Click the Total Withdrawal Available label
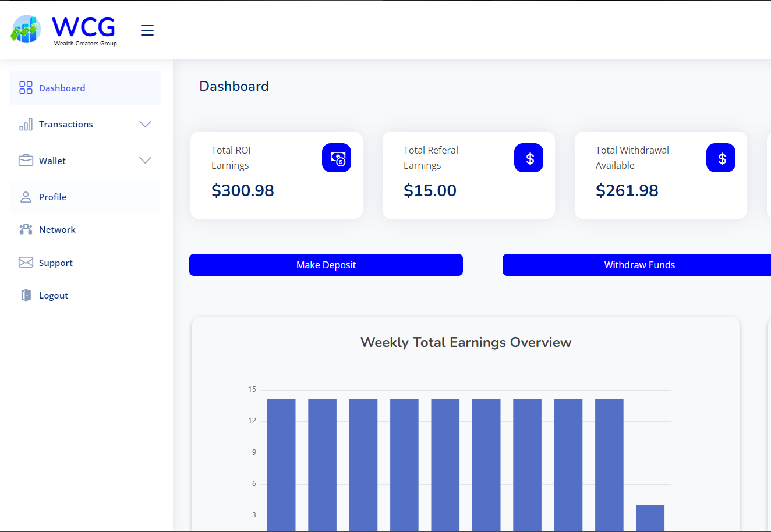The width and height of the screenshot is (771, 532). pyautogui.click(x=632, y=158)
